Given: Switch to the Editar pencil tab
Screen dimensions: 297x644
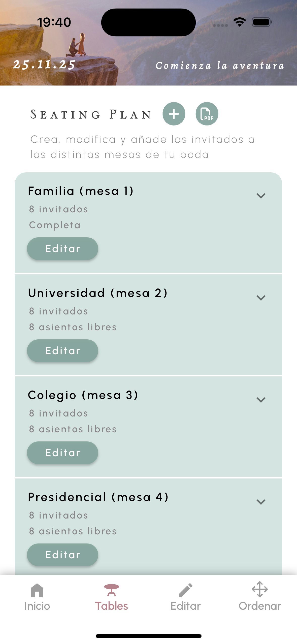Looking at the screenshot, I should coord(186,597).
